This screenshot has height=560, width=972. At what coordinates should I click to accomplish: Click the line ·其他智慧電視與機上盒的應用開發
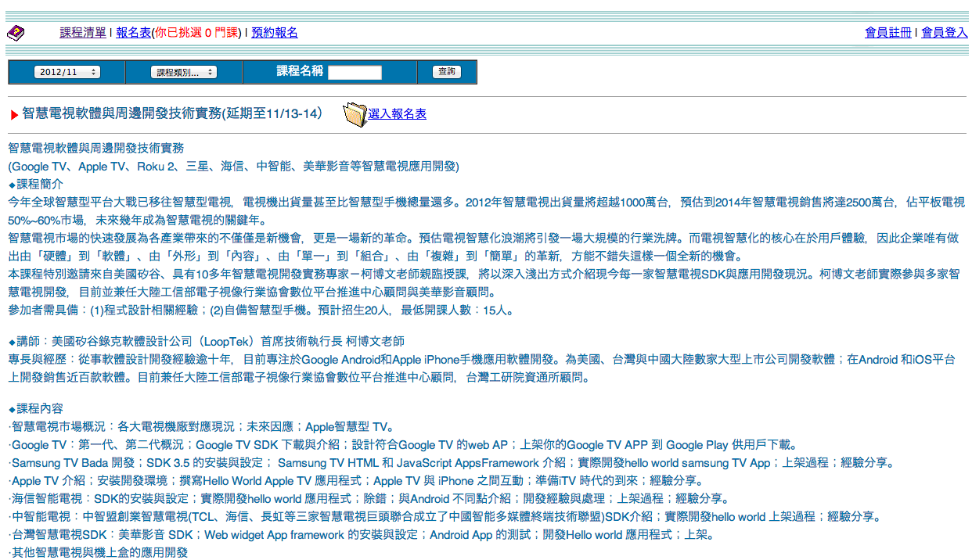coord(99,552)
